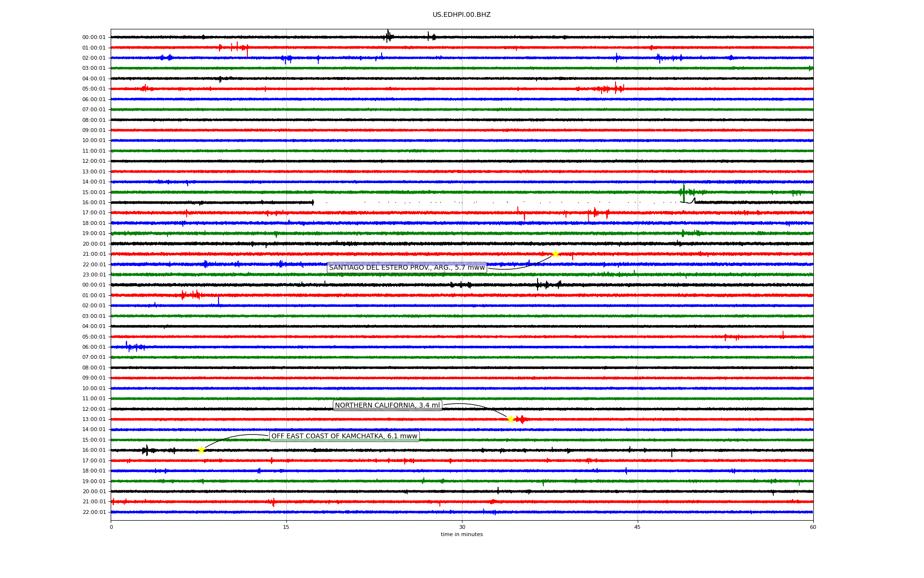924x578 pixels.
Task: Click the 60 minute x-axis tick label
Action: coord(813,527)
